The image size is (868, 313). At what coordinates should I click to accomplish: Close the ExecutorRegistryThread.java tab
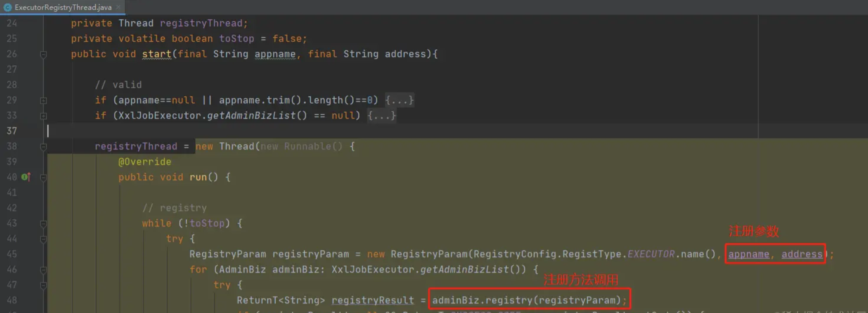click(118, 7)
